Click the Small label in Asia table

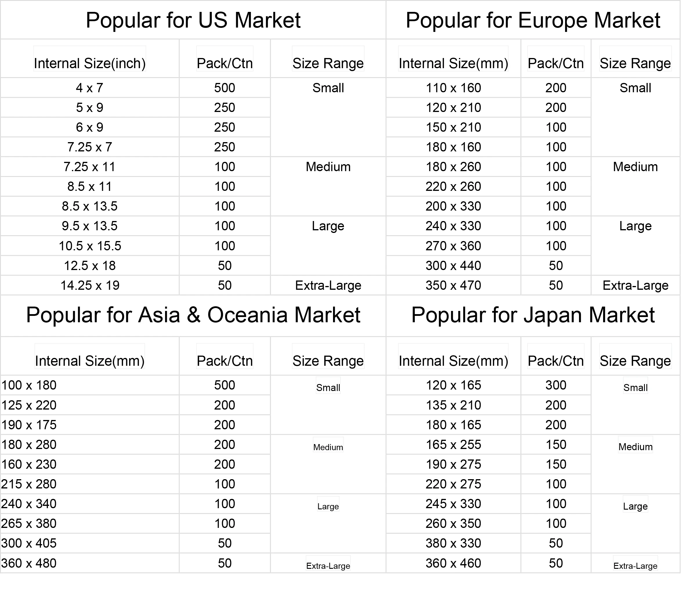point(328,388)
